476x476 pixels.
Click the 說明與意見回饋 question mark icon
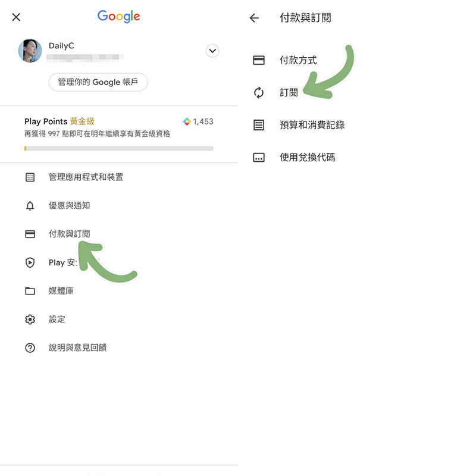pos(30,347)
